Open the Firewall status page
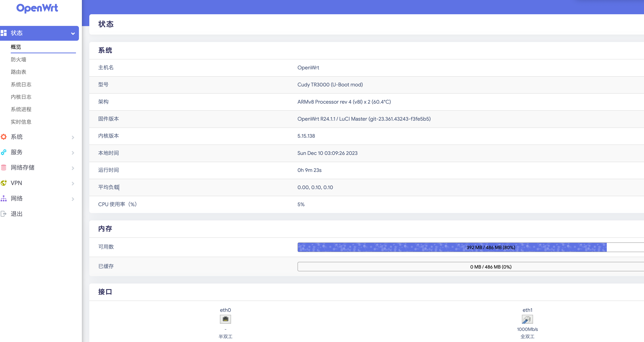The image size is (644, 342). point(19,59)
